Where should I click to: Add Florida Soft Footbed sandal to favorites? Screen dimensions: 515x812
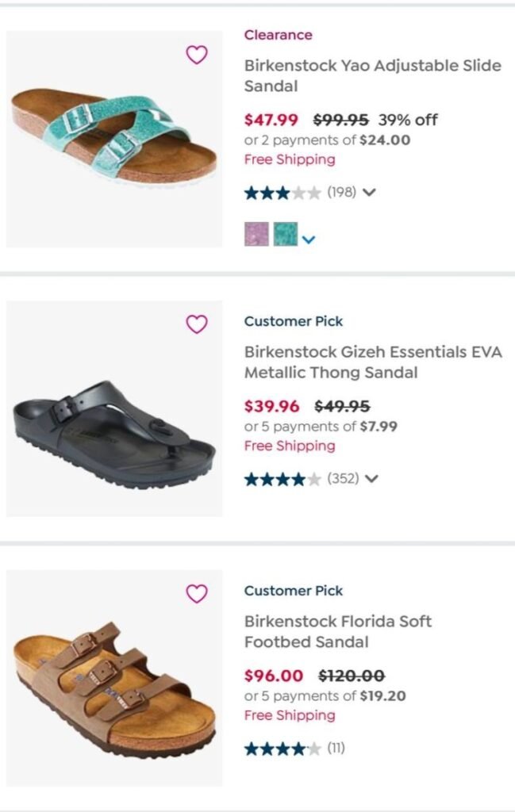point(196,594)
